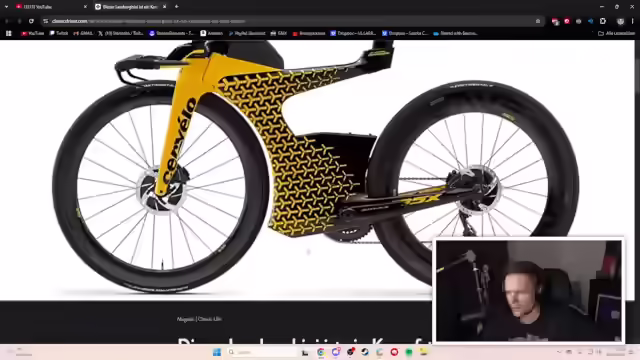The width and height of the screenshot is (640, 360).
Task: Open the GMX bookmark
Action: tap(279, 33)
